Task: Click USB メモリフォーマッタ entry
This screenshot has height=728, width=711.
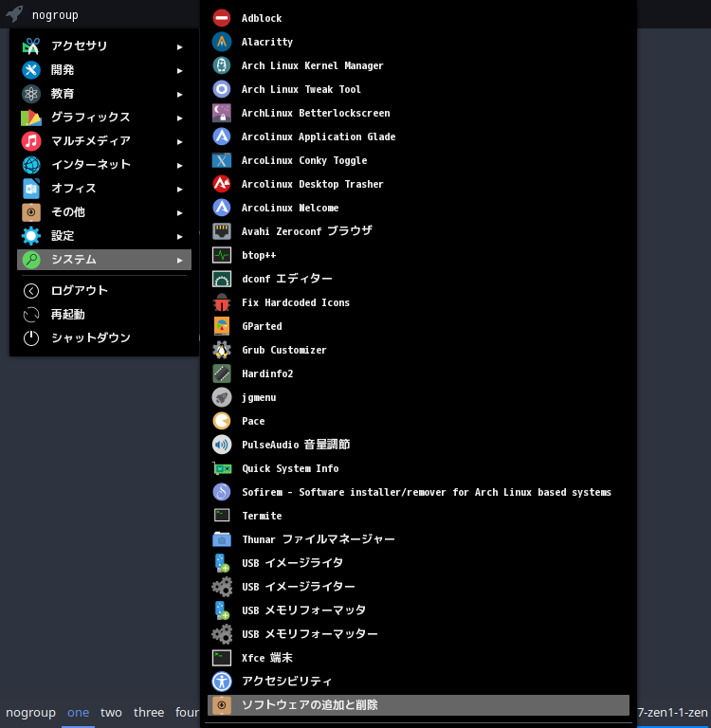Action: click(x=418, y=610)
